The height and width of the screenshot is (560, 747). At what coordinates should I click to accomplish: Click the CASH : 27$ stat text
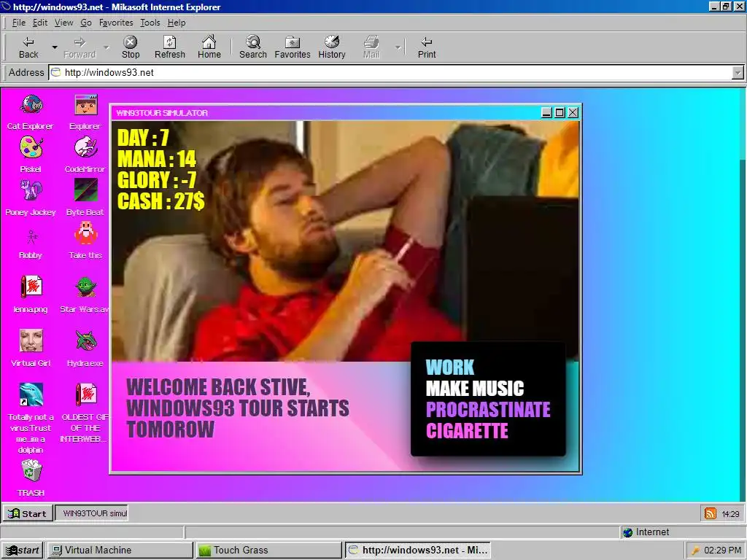click(x=161, y=201)
